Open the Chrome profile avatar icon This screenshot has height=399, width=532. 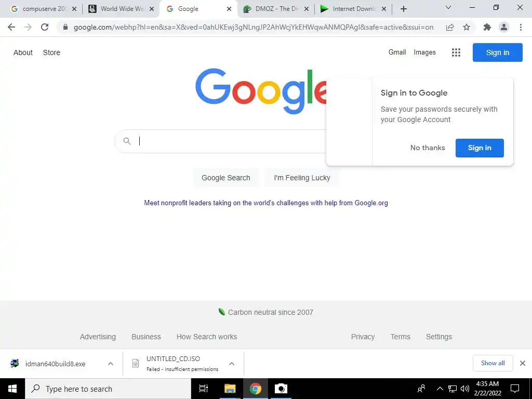coord(504,27)
